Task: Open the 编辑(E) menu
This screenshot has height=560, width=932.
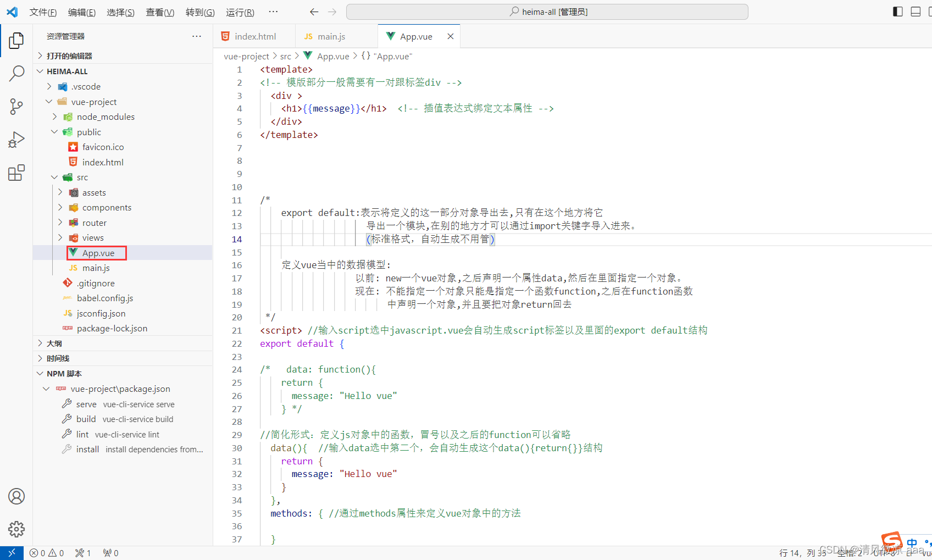Action: [82, 12]
